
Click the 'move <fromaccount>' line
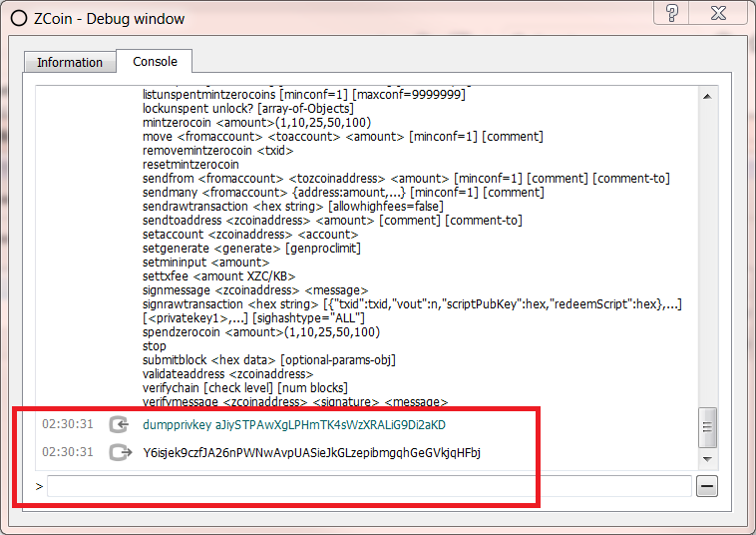coord(343,137)
